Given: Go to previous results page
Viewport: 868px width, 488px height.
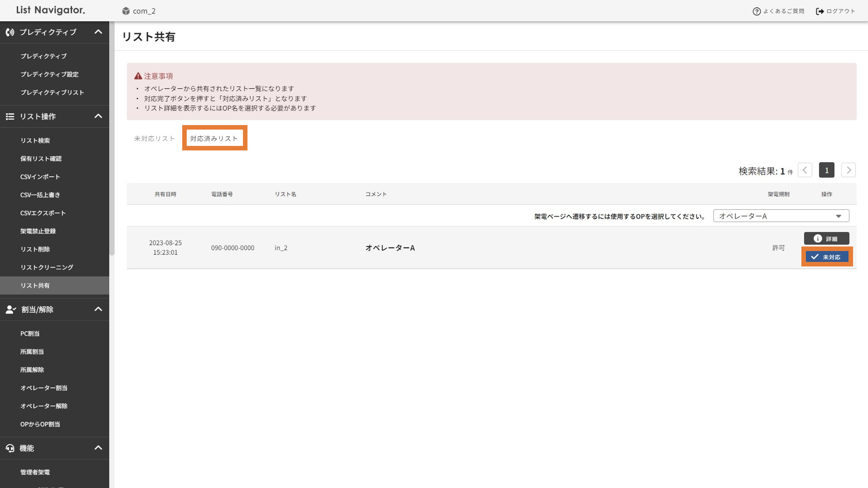Looking at the screenshot, I should tap(805, 170).
